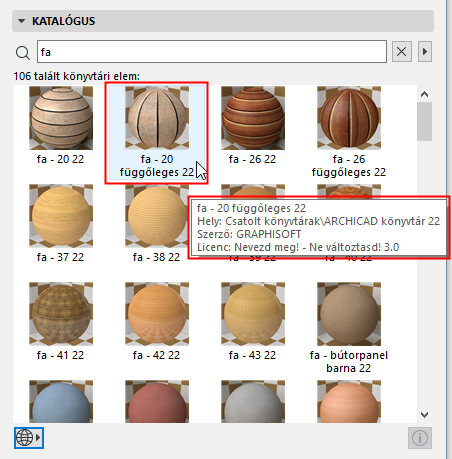Select the "fa - 41 22" material
The width and height of the screenshot is (452, 459).
coord(61,322)
